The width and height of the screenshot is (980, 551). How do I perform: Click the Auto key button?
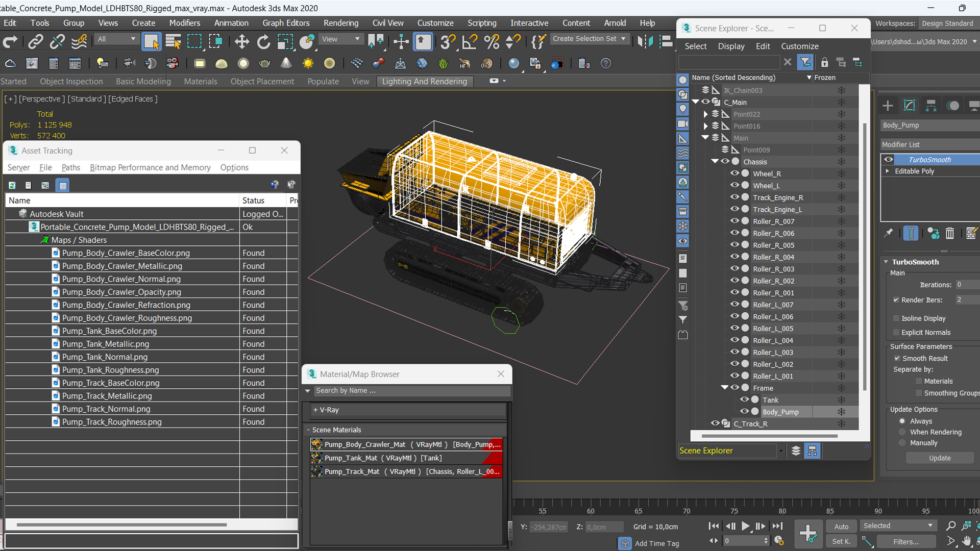coord(841,527)
